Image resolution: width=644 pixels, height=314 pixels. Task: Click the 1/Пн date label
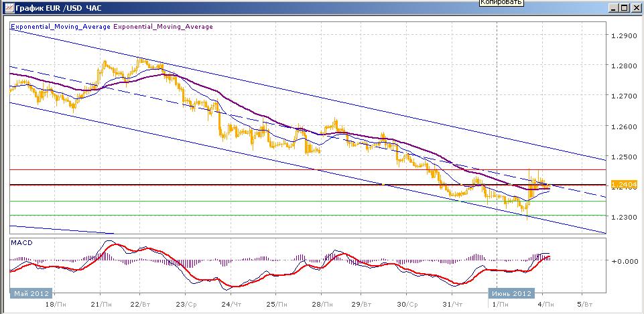[x=499, y=305]
